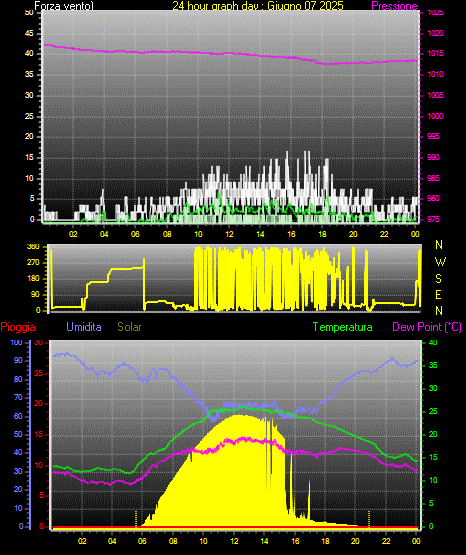466x555 pixels.
Task: Click the 24 hour graph day title
Action: (x=258, y=6)
